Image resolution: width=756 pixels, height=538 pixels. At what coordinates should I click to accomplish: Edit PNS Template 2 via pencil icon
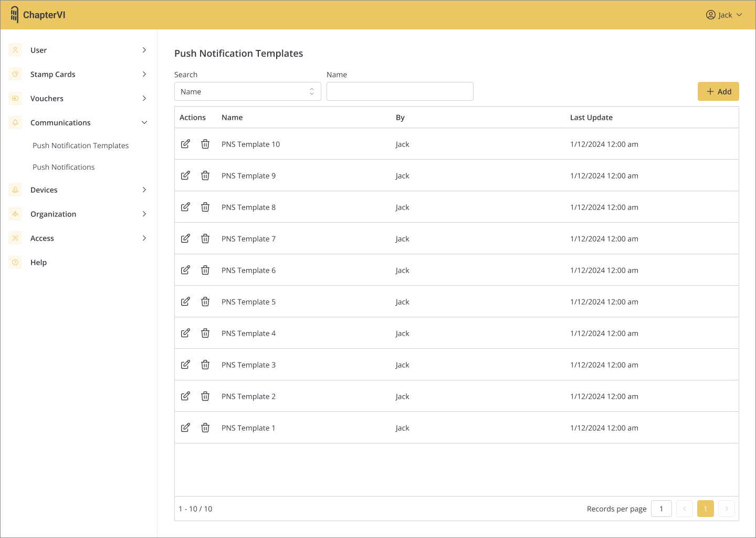click(185, 396)
